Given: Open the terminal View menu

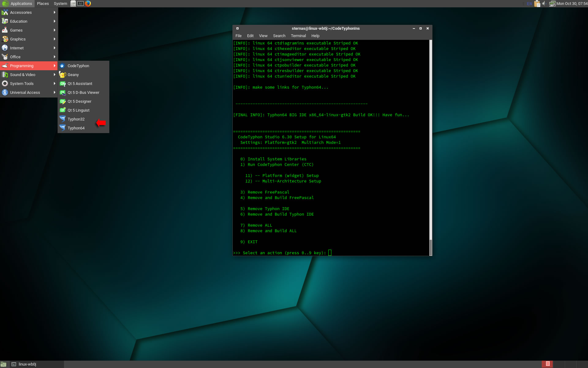Looking at the screenshot, I should point(263,36).
